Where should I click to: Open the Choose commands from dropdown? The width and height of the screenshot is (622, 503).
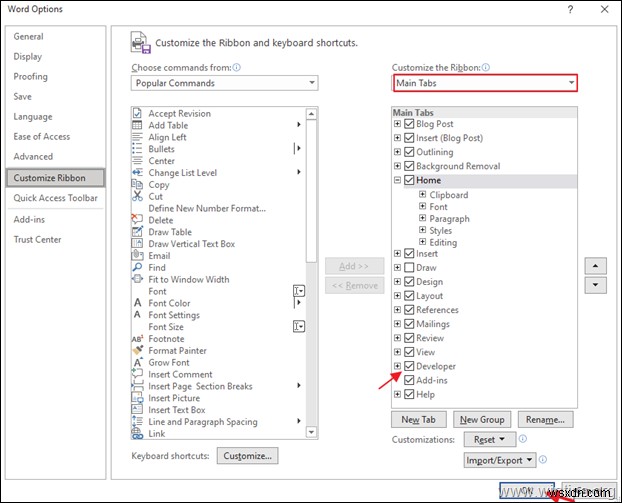tap(225, 83)
